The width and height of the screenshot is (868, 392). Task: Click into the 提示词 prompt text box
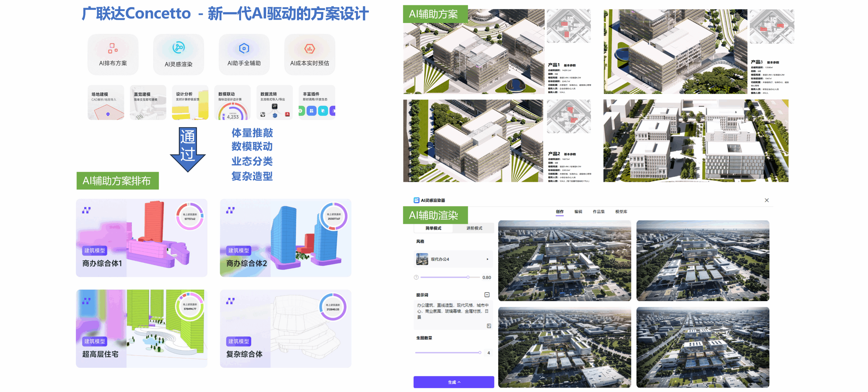[453, 315]
